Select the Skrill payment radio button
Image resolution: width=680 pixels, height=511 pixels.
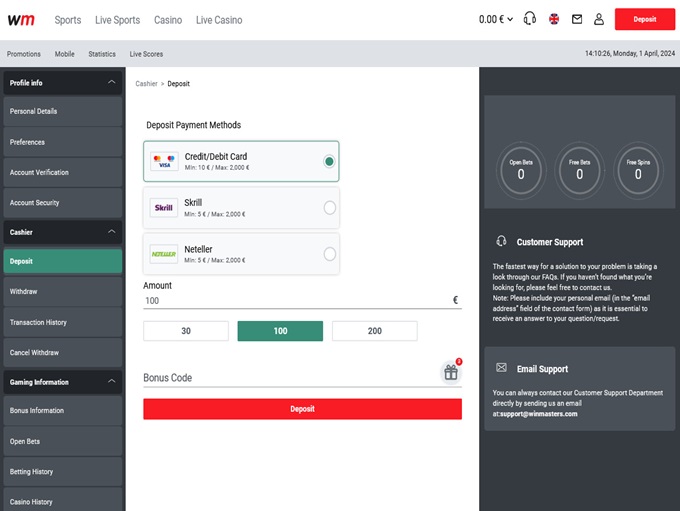(x=329, y=208)
